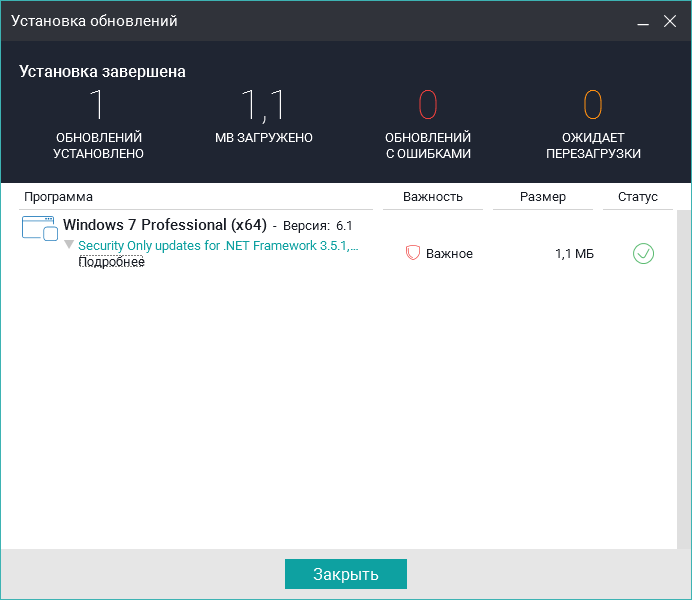Click the Статус column header
This screenshot has width=692, height=600.
click(637, 197)
